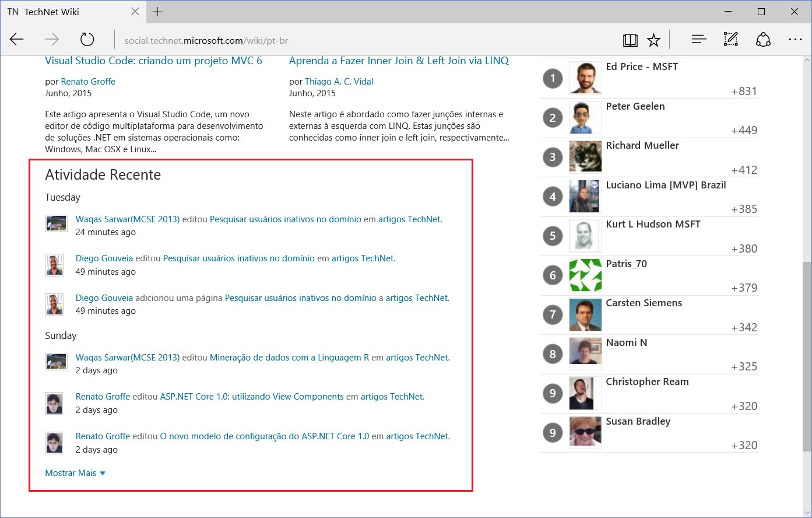Open Richard Mueller profile name
This screenshot has width=812, height=518.
coord(642,145)
